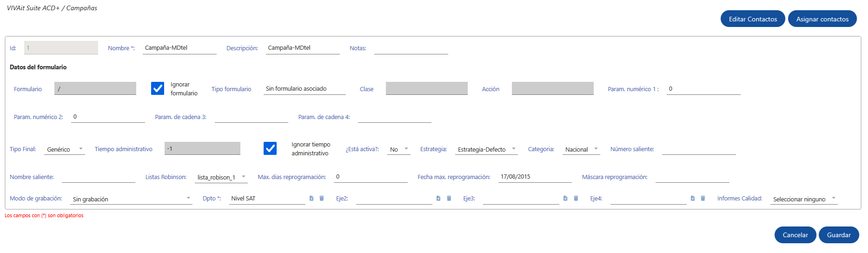
Task: Click the trash icon next to Dpto field
Action: tap(322, 199)
